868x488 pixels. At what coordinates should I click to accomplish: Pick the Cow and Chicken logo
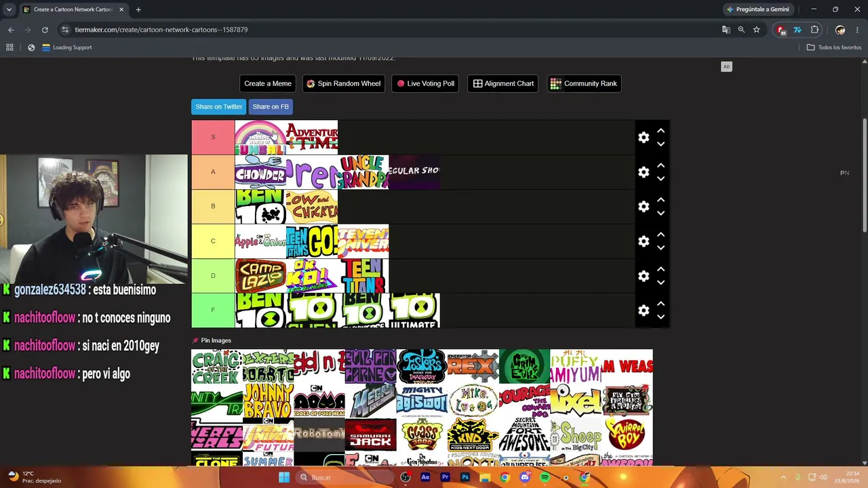pyautogui.click(x=312, y=207)
